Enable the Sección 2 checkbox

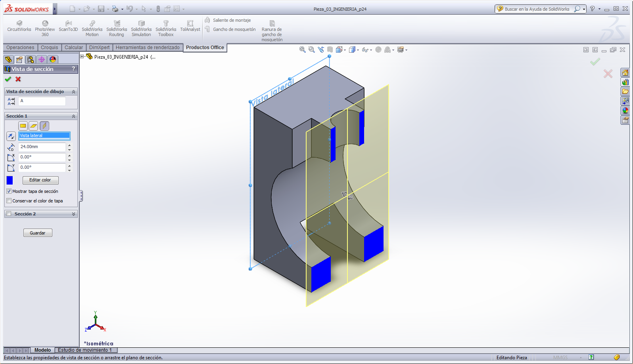tap(9, 214)
